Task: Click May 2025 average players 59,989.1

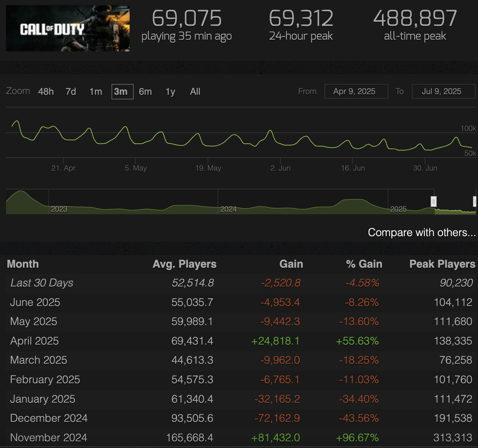Action: [x=192, y=322]
